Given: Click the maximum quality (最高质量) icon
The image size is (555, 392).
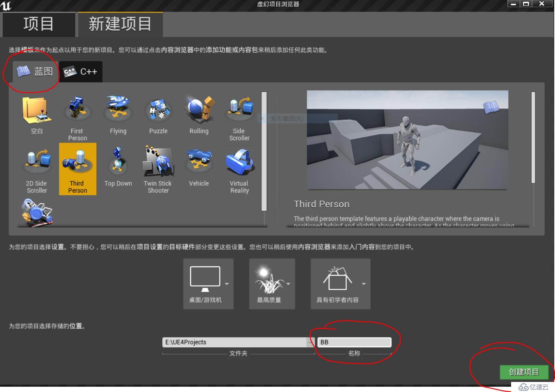Looking at the screenshot, I should (269, 279).
